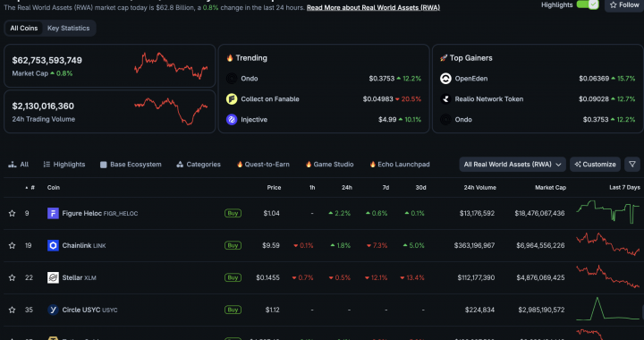Open the filter funnel icon button
This screenshot has height=340, width=644.
pos(632,165)
